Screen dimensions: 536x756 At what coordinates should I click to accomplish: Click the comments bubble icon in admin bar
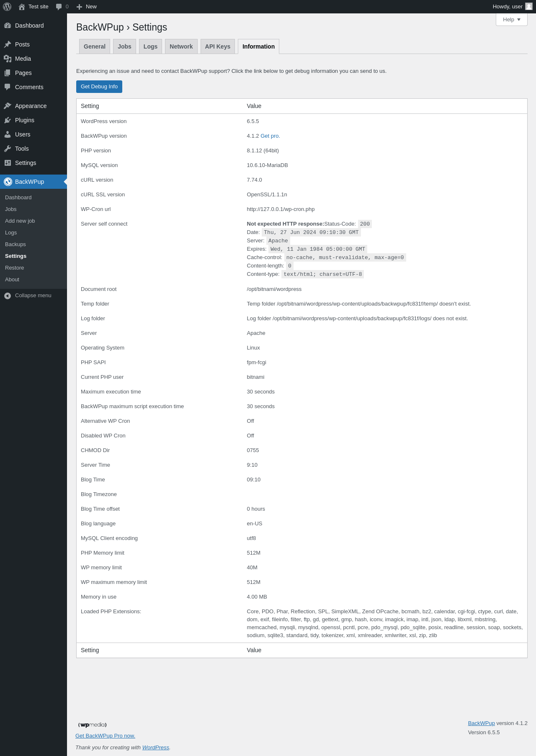59,7
